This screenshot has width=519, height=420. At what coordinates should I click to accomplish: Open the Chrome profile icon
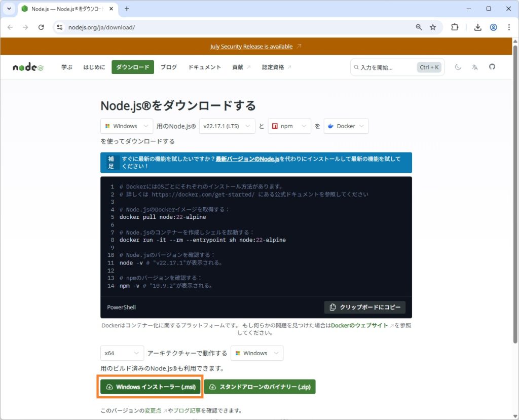click(x=493, y=27)
